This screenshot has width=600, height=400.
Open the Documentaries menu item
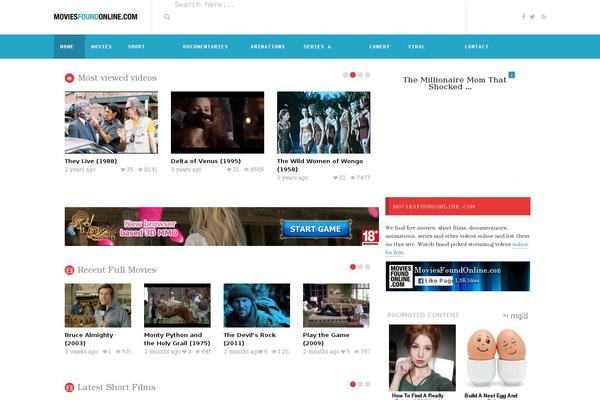[205, 47]
